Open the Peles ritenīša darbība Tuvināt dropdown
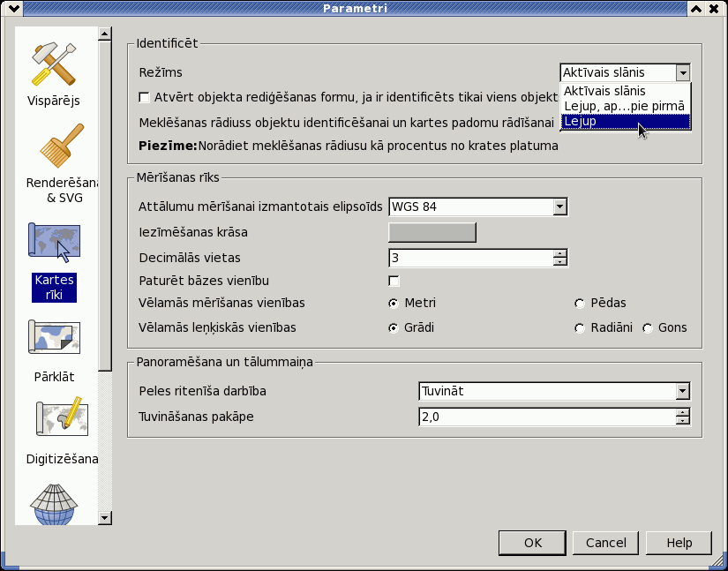 pos(682,391)
